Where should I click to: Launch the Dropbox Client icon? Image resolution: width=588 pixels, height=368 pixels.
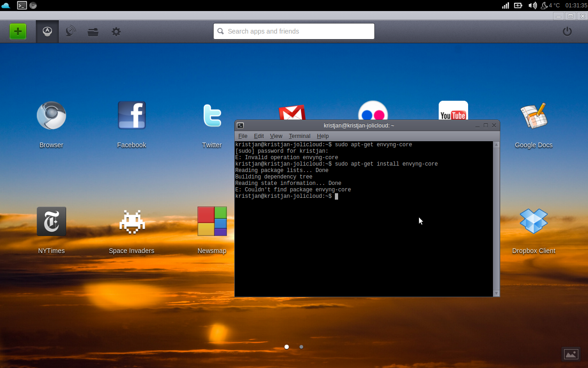533,221
